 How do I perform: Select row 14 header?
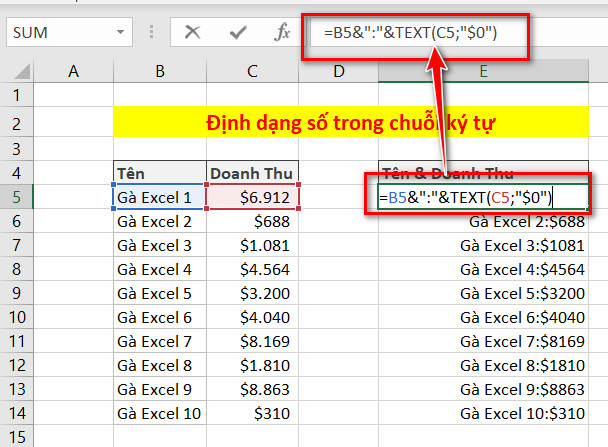(16, 413)
